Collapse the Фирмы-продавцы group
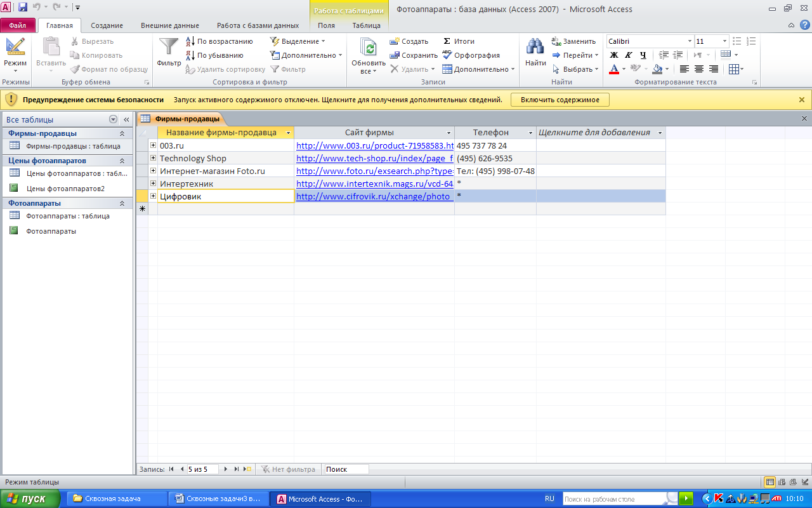This screenshot has width=812, height=508. coord(122,133)
